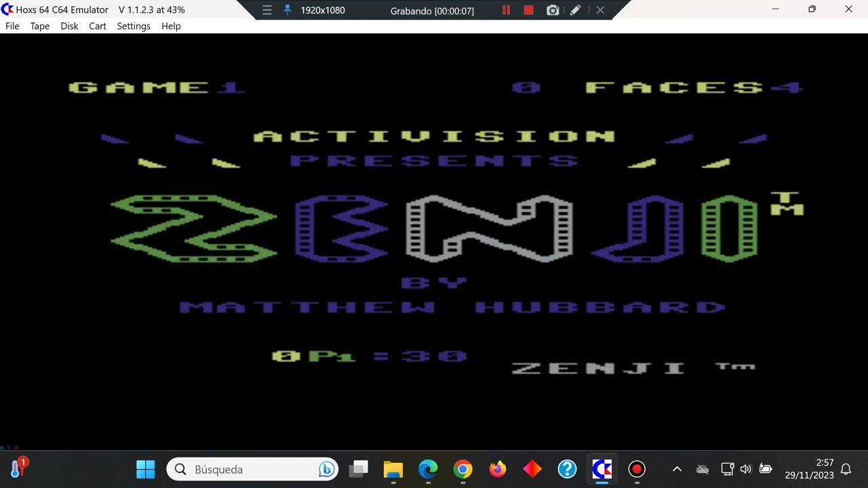The width and height of the screenshot is (868, 488).
Task: Open File Explorer from taskbar
Action: coord(393,469)
